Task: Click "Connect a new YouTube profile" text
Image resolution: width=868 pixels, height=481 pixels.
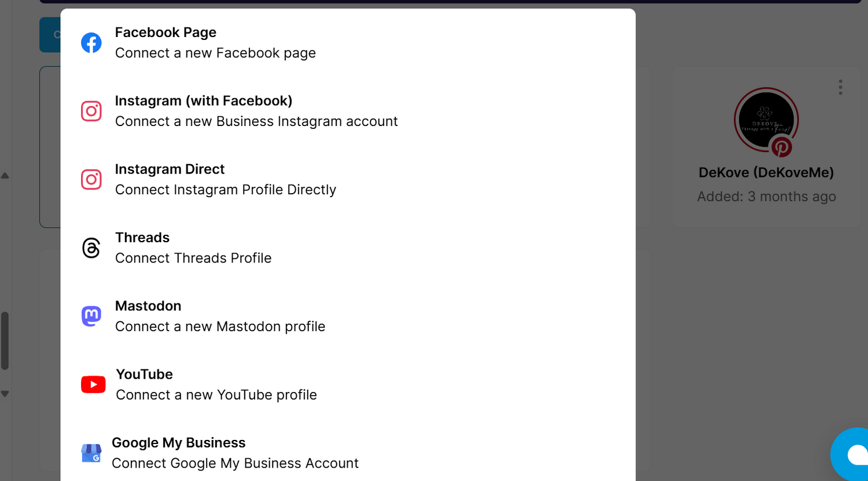Action: point(216,395)
